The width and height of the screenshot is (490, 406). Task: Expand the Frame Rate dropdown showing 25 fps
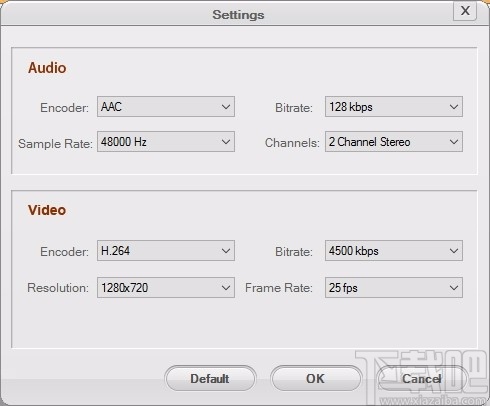click(x=394, y=288)
